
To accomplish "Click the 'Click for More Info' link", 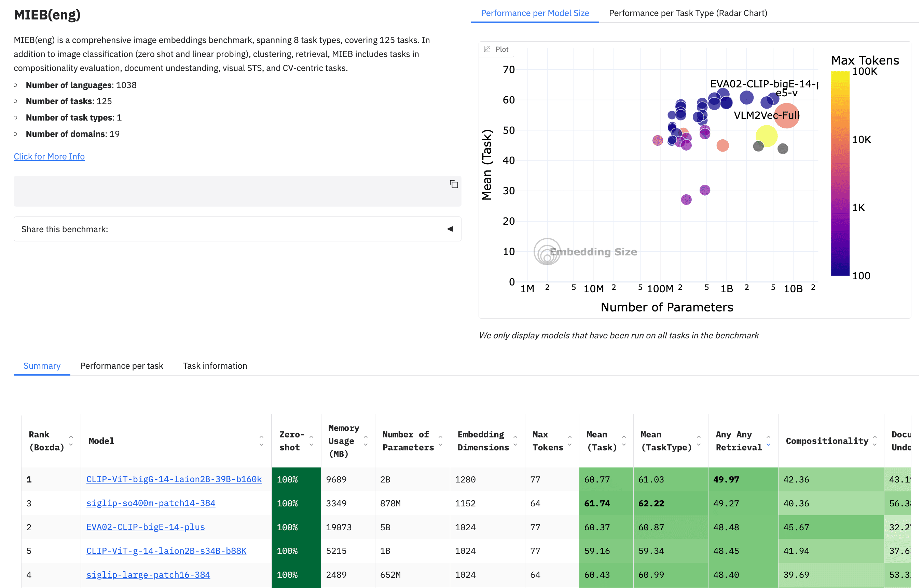I will point(49,156).
